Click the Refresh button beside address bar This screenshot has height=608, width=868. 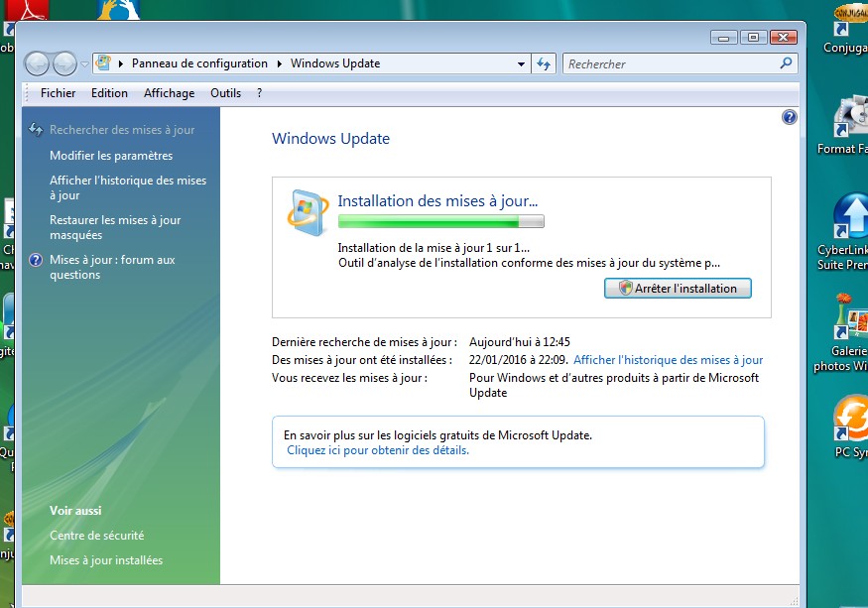pyautogui.click(x=544, y=64)
